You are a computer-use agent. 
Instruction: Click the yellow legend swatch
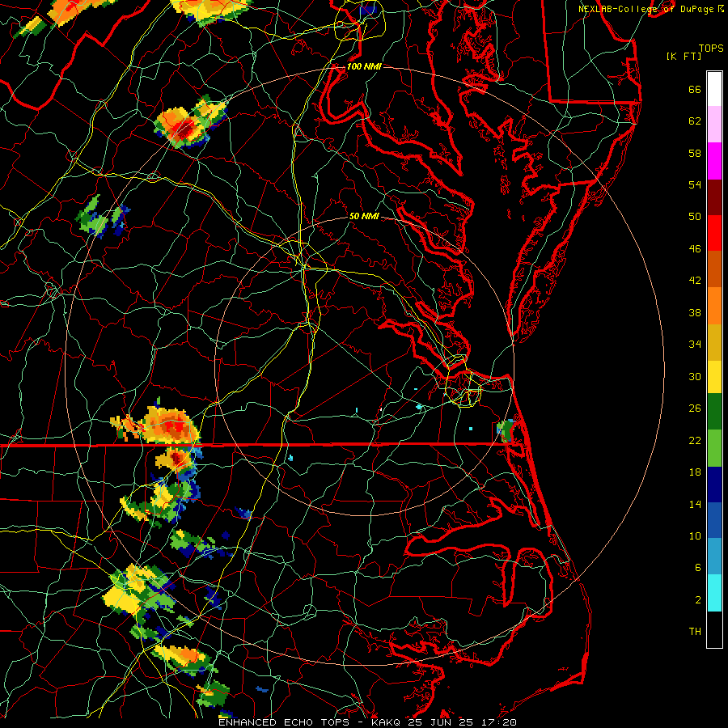(x=714, y=376)
